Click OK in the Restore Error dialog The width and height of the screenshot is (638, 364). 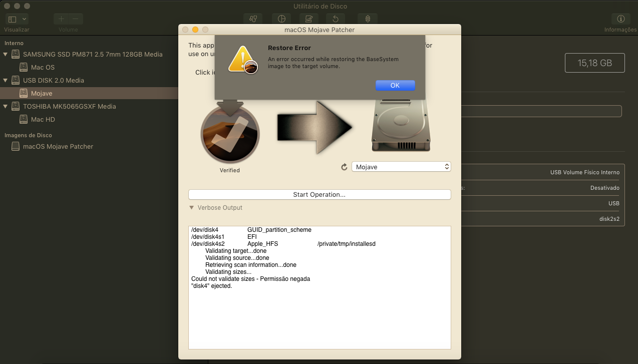[x=395, y=85]
